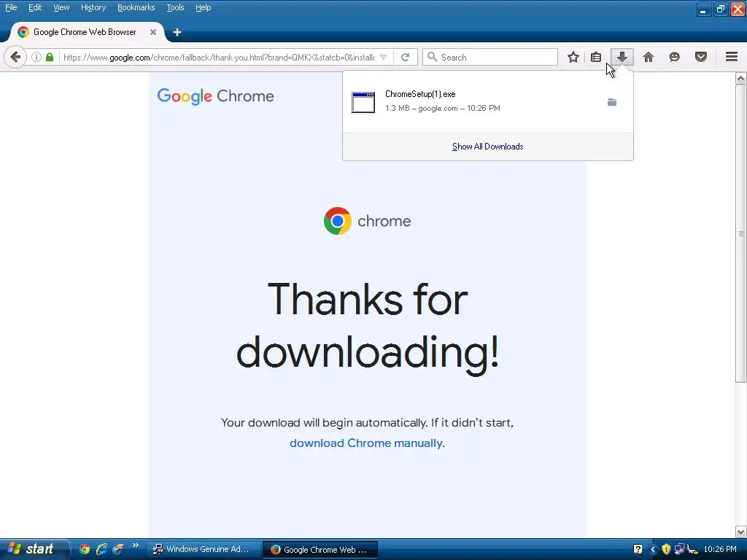The image size is (747, 560).
Task: Open the View menu
Action: pos(61,7)
